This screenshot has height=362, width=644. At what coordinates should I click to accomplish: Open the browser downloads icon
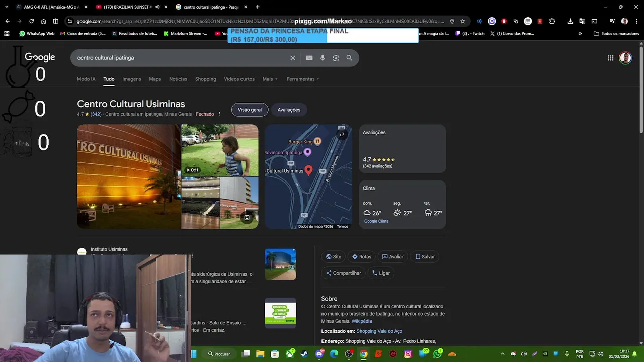(x=570, y=21)
